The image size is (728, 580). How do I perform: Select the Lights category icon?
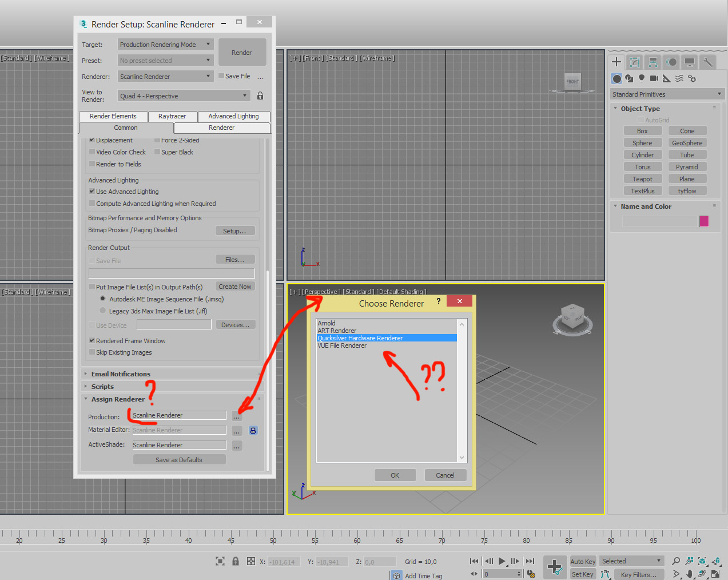642,78
